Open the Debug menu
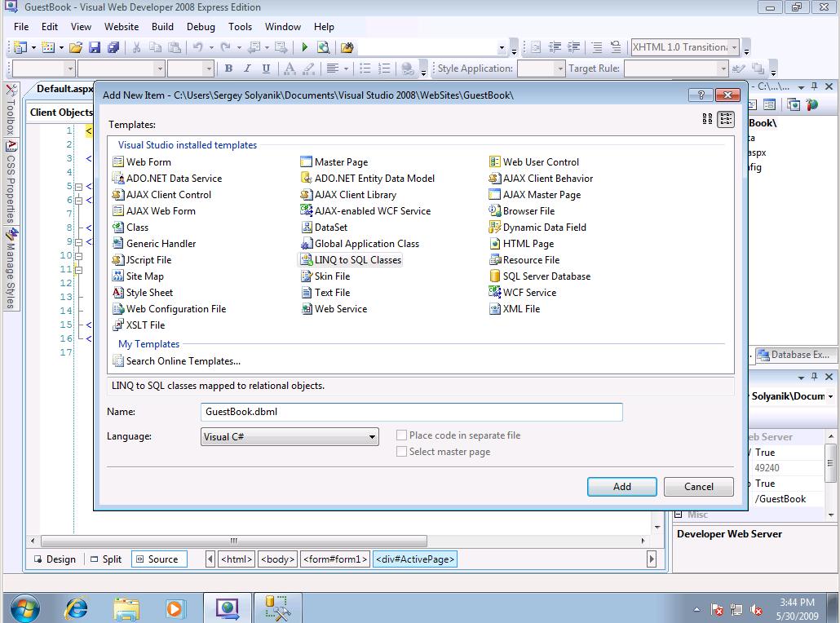 point(201,27)
